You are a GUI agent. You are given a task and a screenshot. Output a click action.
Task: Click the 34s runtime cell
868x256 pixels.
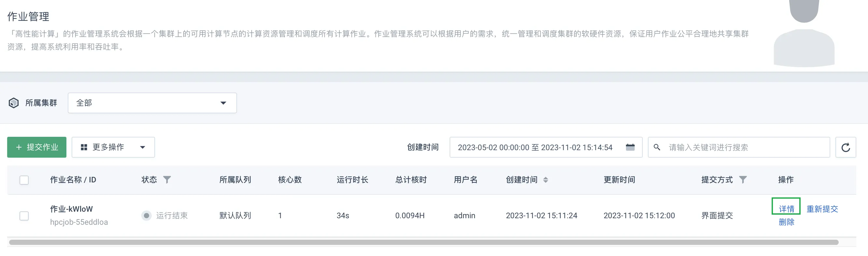tap(343, 216)
